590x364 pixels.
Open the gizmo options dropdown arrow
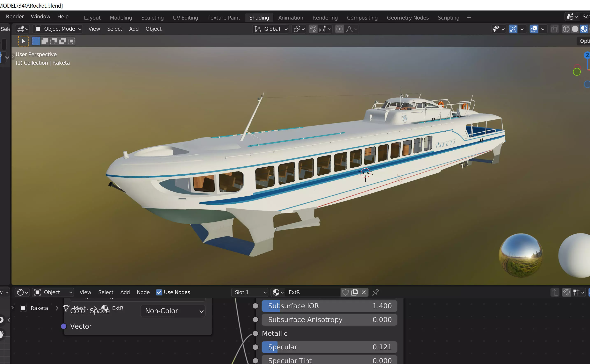tap(522, 29)
